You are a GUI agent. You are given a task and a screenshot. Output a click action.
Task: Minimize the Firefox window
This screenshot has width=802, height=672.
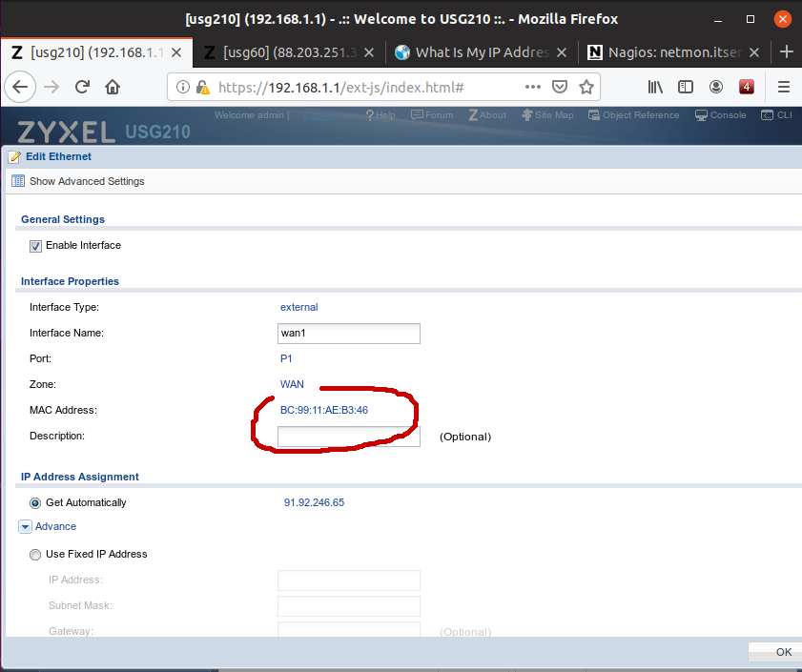tap(718, 19)
